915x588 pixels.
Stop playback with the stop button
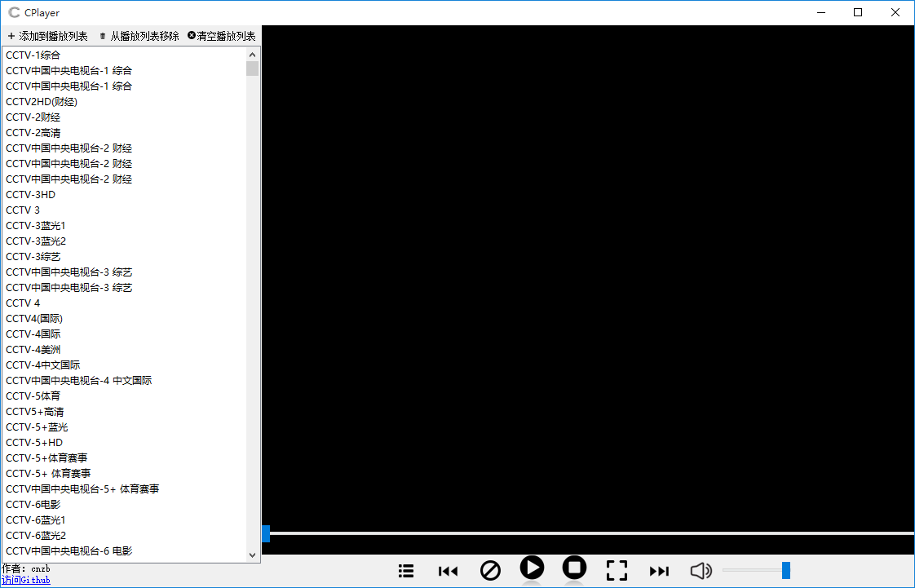click(574, 567)
